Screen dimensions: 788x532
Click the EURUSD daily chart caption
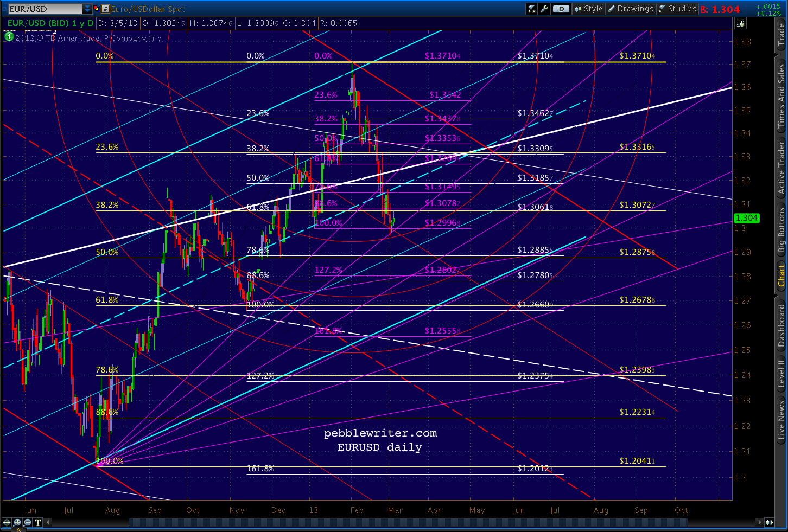tap(379, 447)
